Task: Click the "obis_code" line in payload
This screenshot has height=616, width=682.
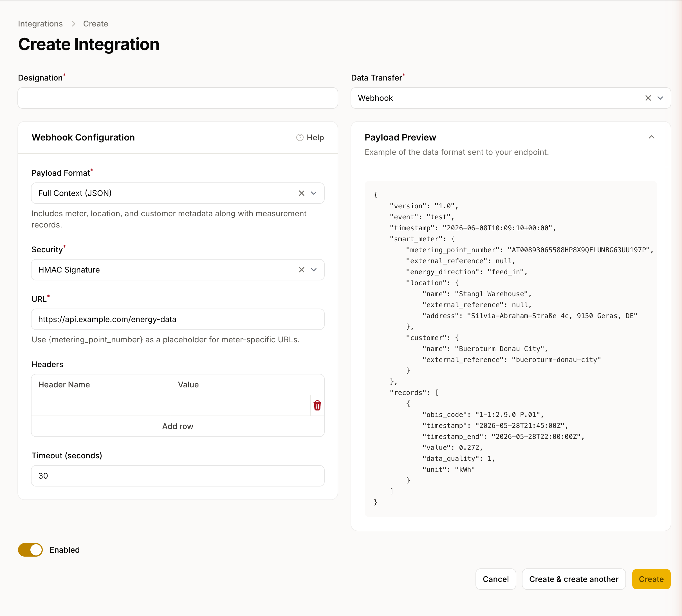Action: coord(483,415)
